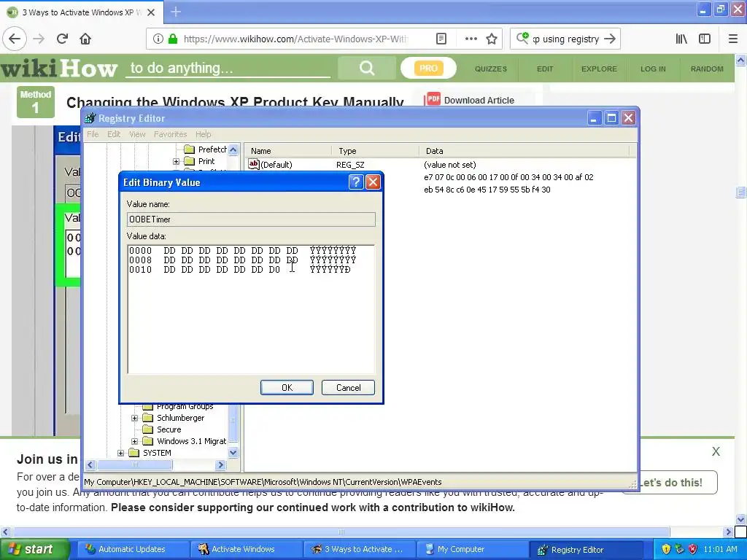Click the (Default) string value icon
This screenshot has height=560, width=747.
253,164
